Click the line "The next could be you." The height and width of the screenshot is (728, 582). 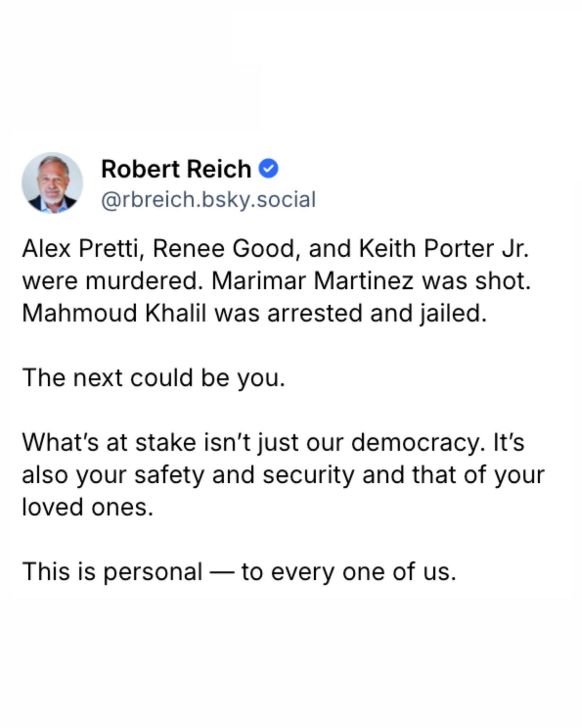tap(154, 378)
